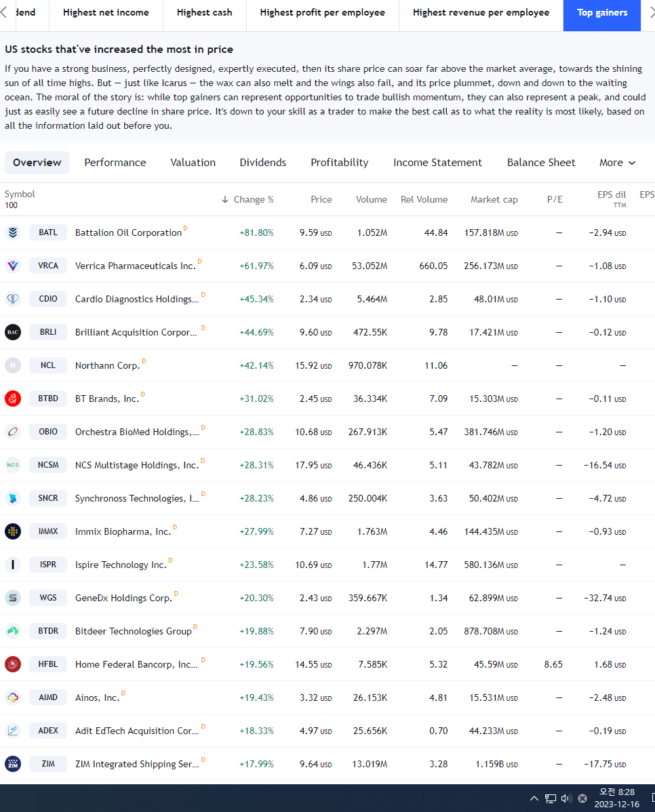Sort by the EPS dil TTM column header
This screenshot has width=655, height=812.
point(612,199)
